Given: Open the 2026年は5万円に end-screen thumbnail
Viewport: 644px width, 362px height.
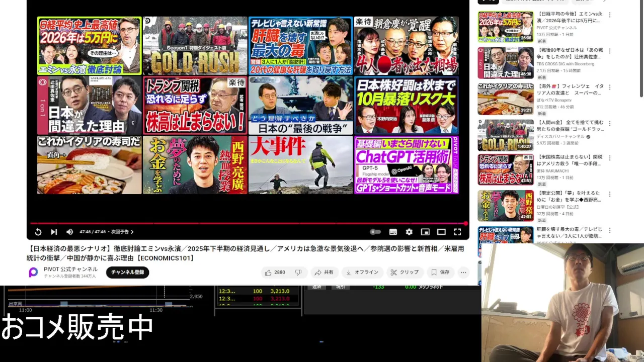Looking at the screenshot, I should point(90,46).
